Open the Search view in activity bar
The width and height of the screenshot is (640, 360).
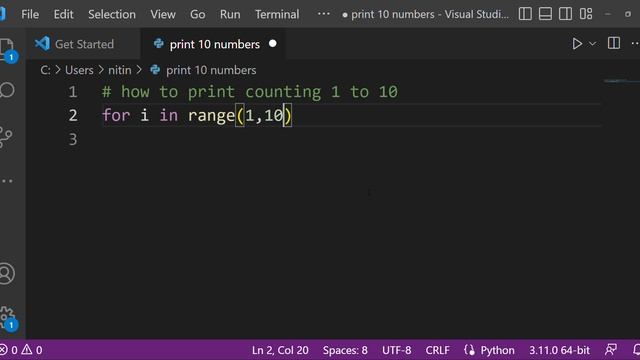pos(7,90)
